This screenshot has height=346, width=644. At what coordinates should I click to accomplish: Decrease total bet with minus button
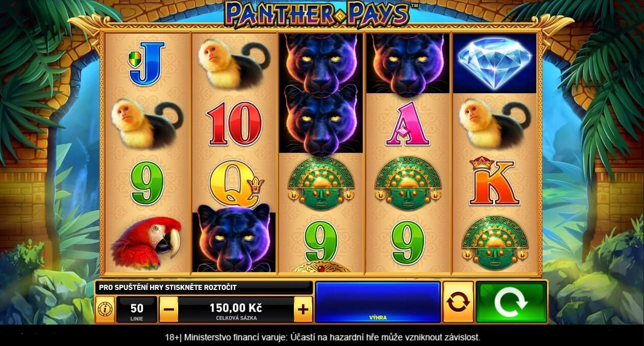(168, 309)
